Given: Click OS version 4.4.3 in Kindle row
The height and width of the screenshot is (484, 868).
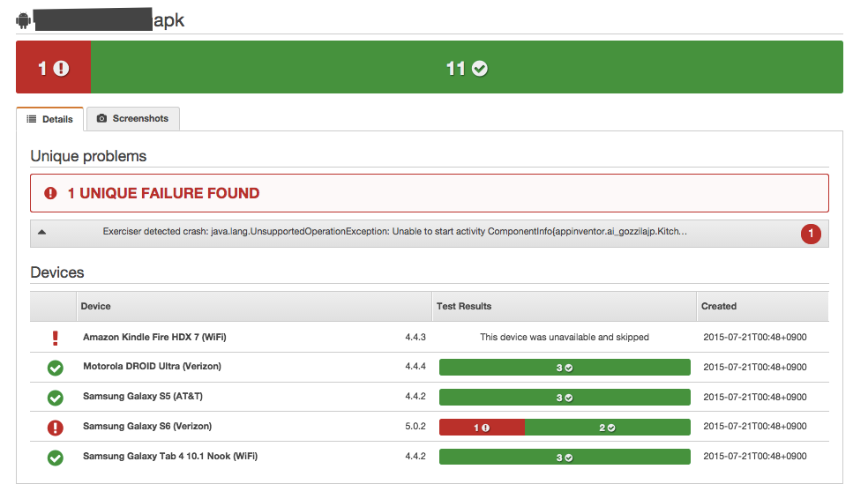Looking at the screenshot, I should click(x=415, y=337).
